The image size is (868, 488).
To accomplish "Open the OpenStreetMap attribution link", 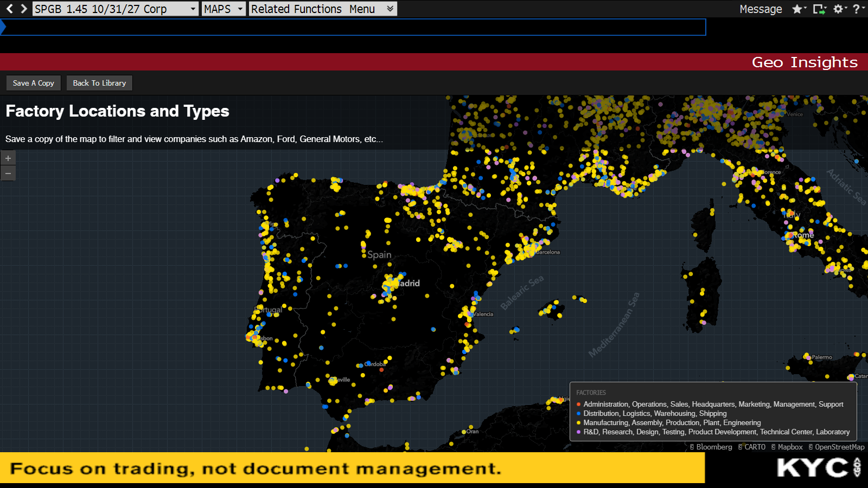I will tap(837, 447).
